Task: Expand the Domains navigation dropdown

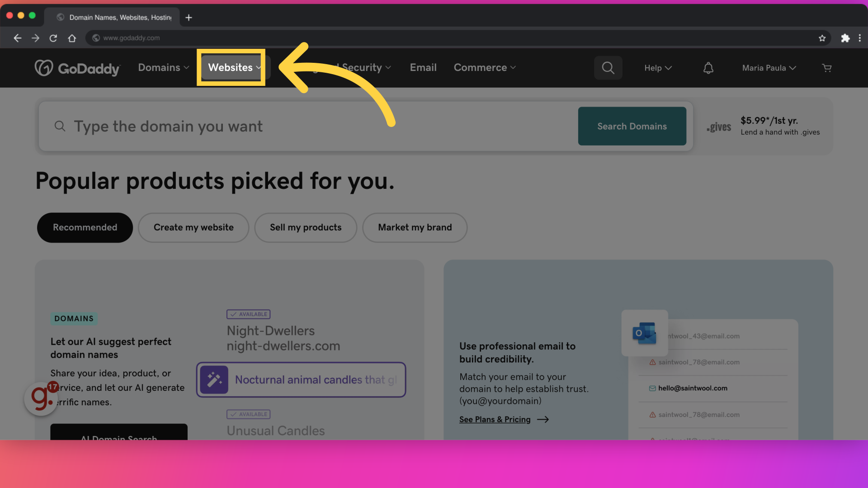Action: click(x=164, y=67)
